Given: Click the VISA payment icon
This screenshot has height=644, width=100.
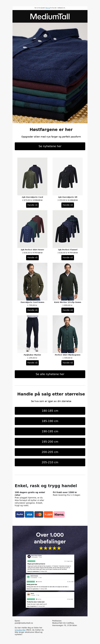Looking at the screenshot, I should [x=29, y=514].
